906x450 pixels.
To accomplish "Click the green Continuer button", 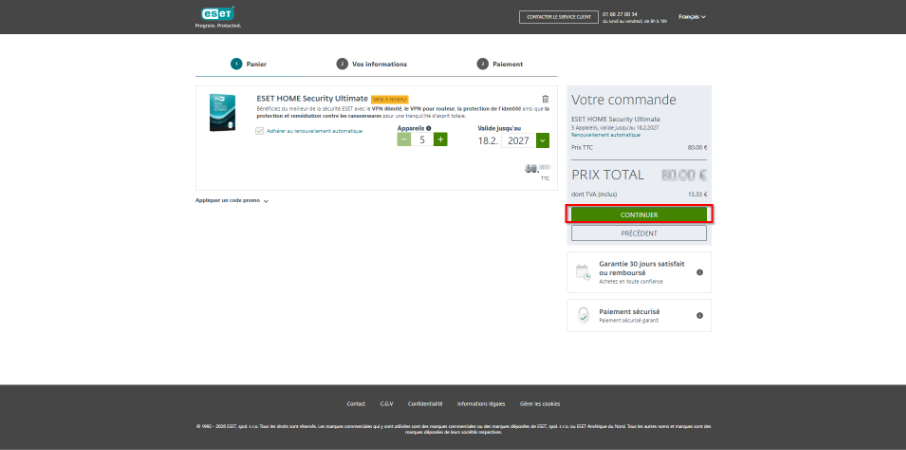I will (639, 214).
